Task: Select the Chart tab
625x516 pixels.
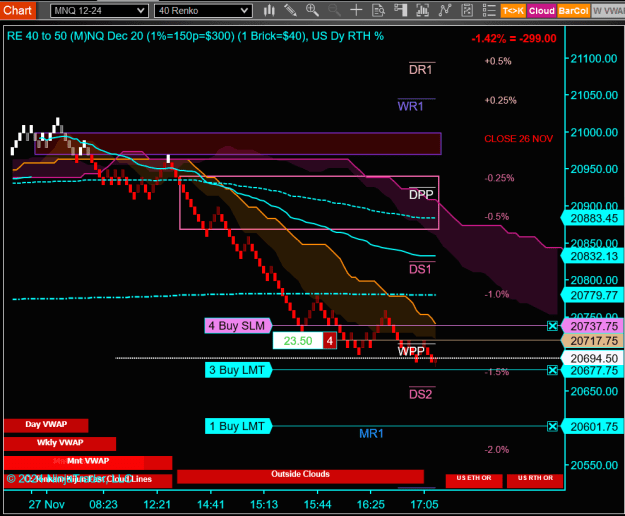Action: click(x=18, y=10)
